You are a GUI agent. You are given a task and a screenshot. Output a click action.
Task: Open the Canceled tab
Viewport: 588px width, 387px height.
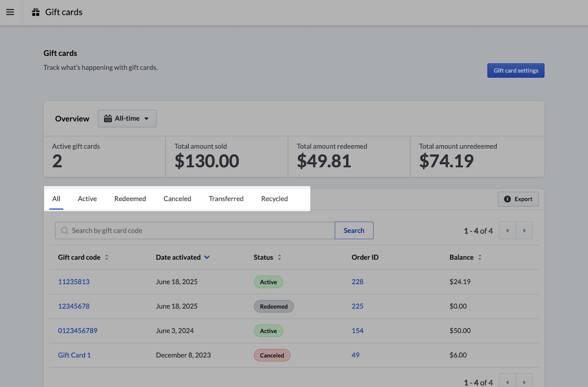coord(177,199)
